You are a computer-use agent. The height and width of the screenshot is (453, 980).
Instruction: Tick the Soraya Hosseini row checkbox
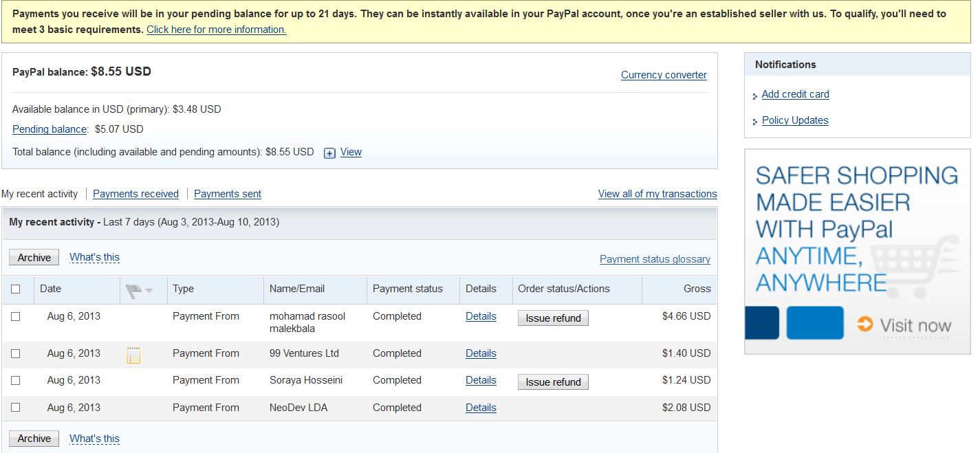[x=16, y=380]
